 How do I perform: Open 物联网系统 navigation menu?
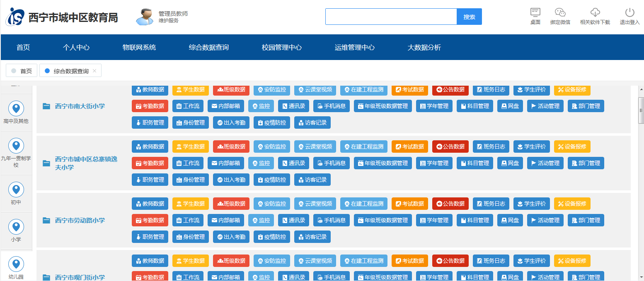point(139,48)
